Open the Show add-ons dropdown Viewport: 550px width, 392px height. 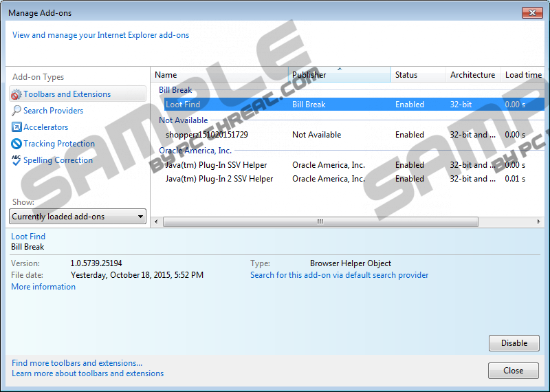coord(78,217)
